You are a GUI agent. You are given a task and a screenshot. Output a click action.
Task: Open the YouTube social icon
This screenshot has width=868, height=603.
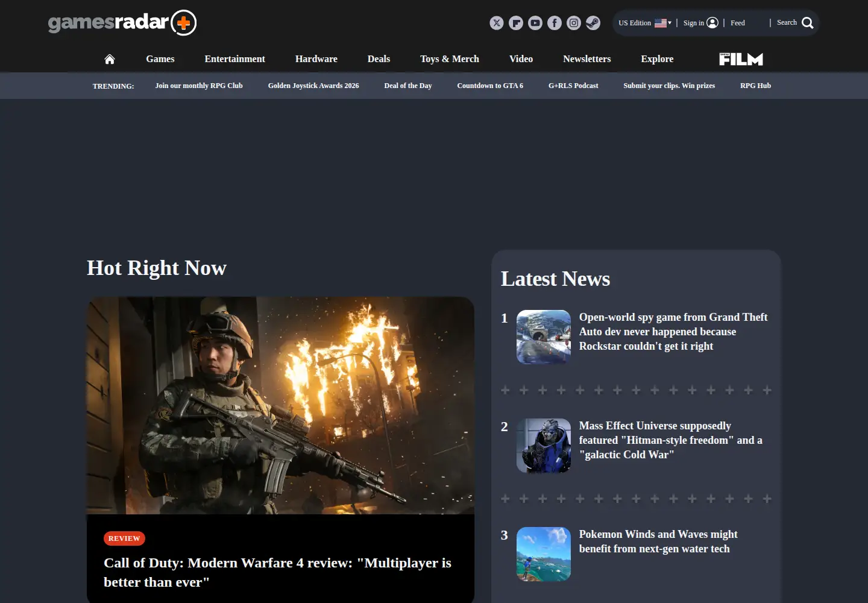pos(535,23)
